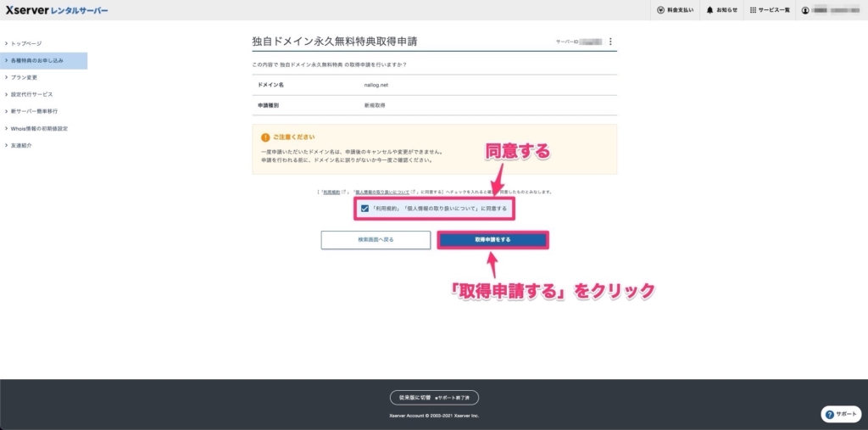868x430 pixels.
Task: Go to 新サーバー簡単移行 menu item
Action: (34, 111)
